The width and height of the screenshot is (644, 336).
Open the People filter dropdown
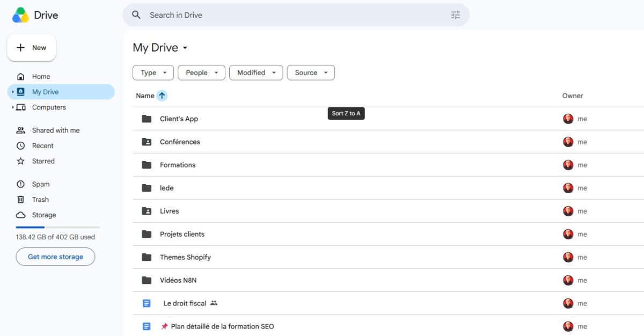[201, 72]
